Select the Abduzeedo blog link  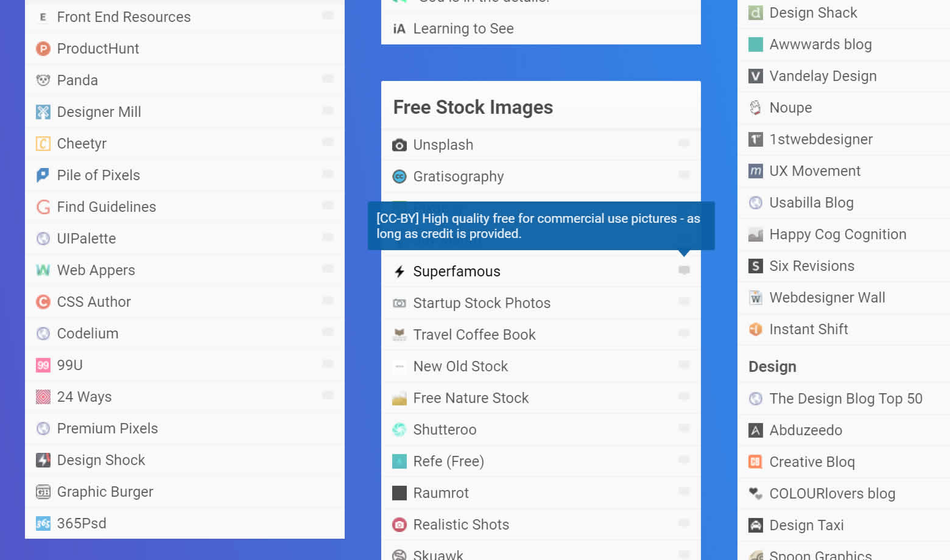(x=805, y=430)
